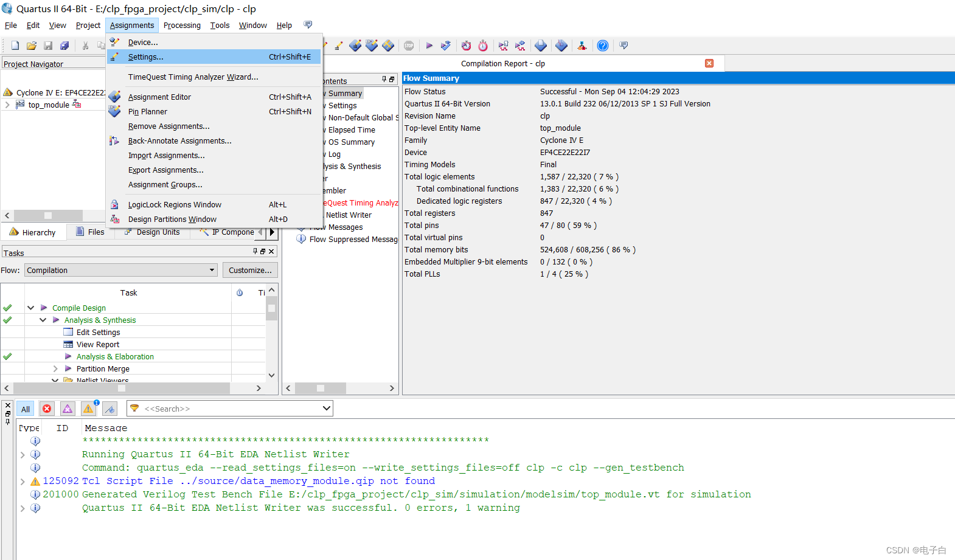
Task: Pin the Messages panel with pushpin icon
Action: coord(8,421)
